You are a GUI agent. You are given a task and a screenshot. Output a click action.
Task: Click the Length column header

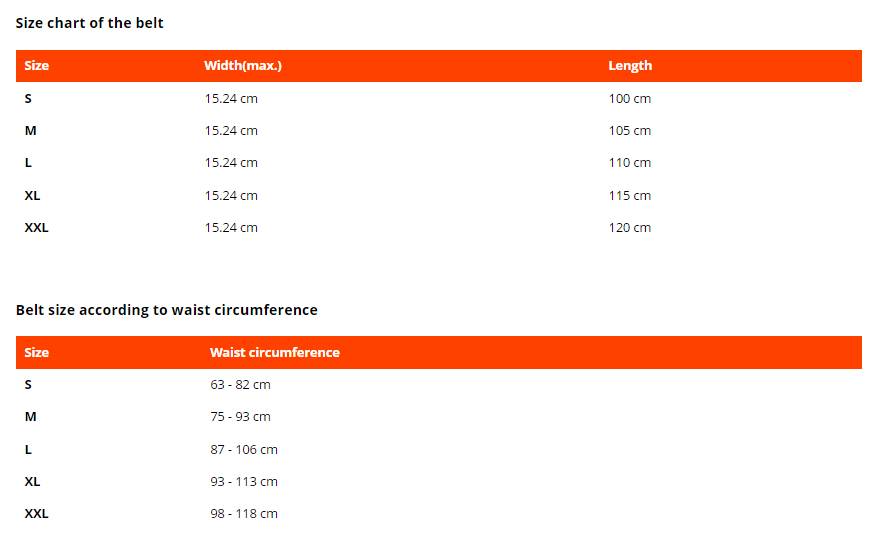[x=630, y=66]
